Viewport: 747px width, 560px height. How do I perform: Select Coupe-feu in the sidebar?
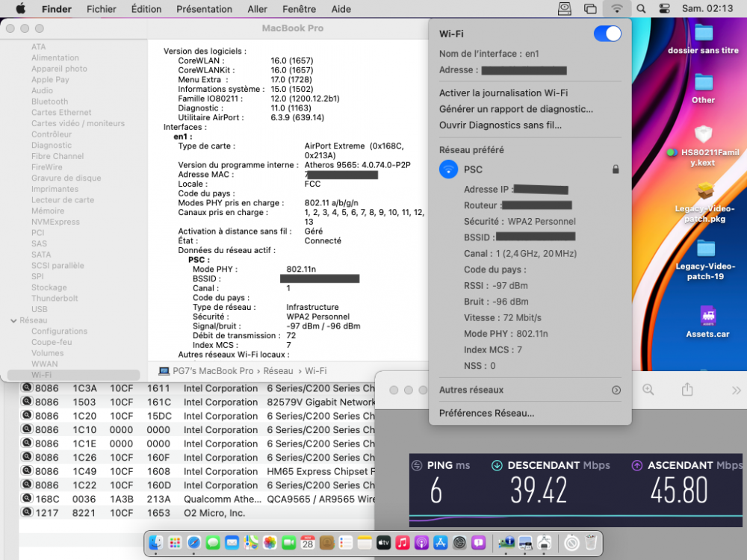52,342
